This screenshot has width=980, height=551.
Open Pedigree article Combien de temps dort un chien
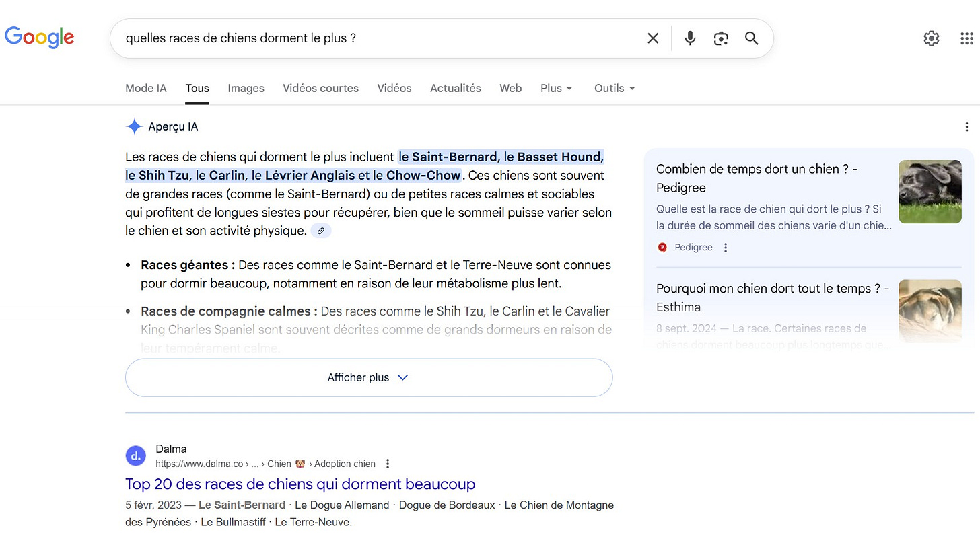757,178
